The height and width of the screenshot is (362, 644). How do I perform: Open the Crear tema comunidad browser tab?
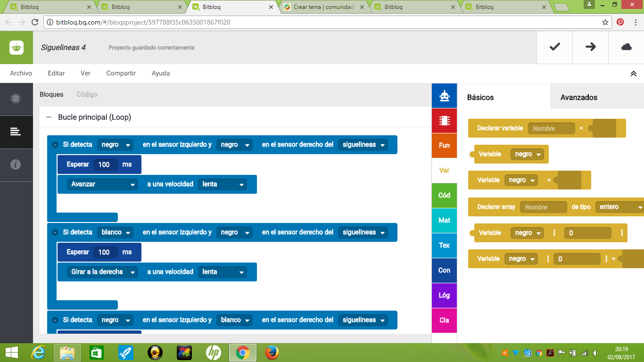(x=323, y=7)
